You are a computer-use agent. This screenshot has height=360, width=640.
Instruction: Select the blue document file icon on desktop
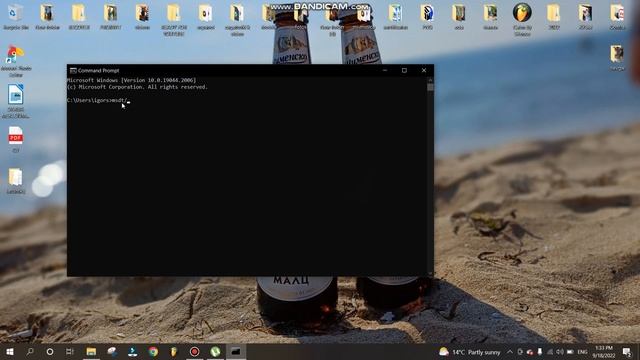16,101
